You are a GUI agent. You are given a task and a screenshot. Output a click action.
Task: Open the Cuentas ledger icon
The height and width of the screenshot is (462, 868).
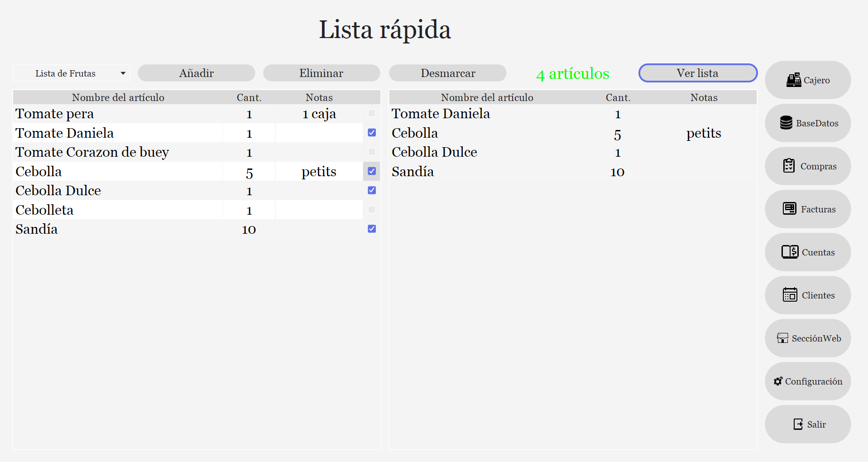pos(790,252)
